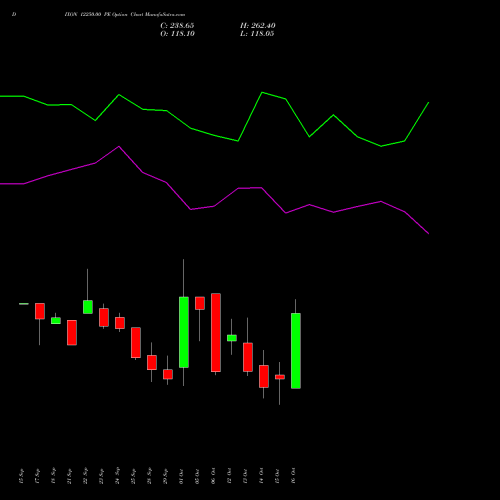Click the red candle above 14 Oct
Image resolution: width=500 pixels, height=500 pixels.
click(x=264, y=376)
